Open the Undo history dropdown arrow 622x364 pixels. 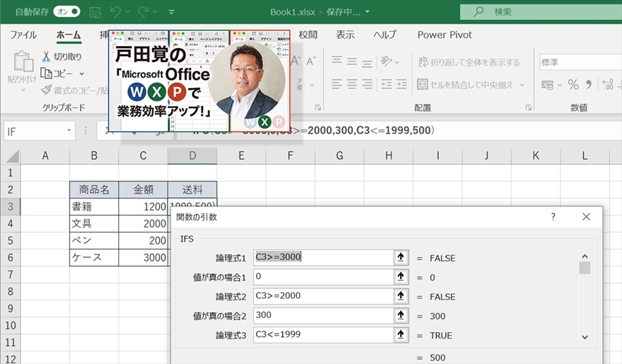(x=128, y=12)
